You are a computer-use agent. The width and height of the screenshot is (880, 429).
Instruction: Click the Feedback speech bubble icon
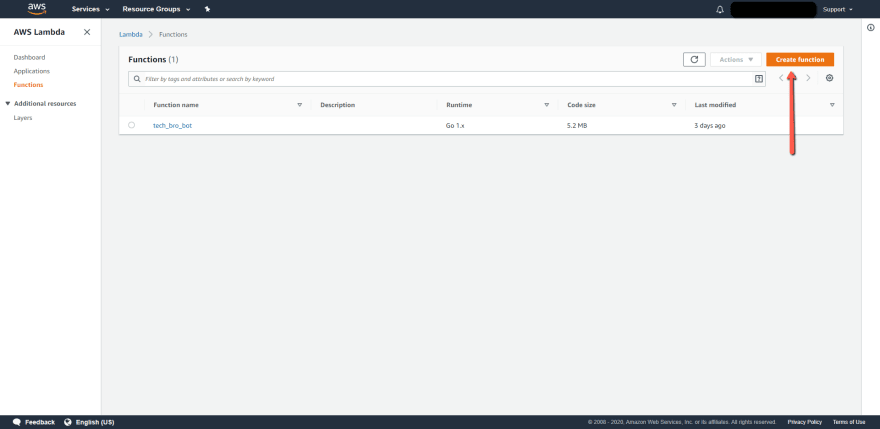pos(17,422)
